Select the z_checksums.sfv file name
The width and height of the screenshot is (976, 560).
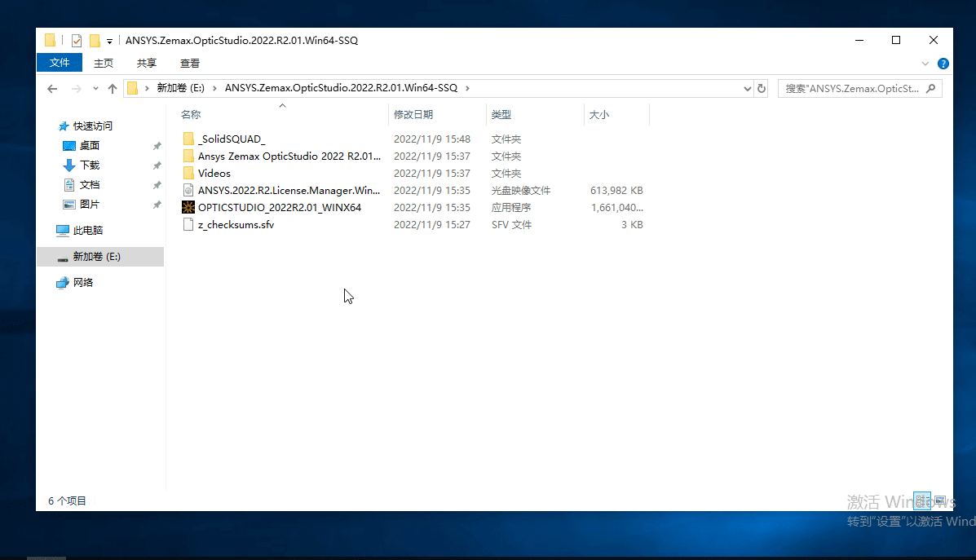point(236,225)
